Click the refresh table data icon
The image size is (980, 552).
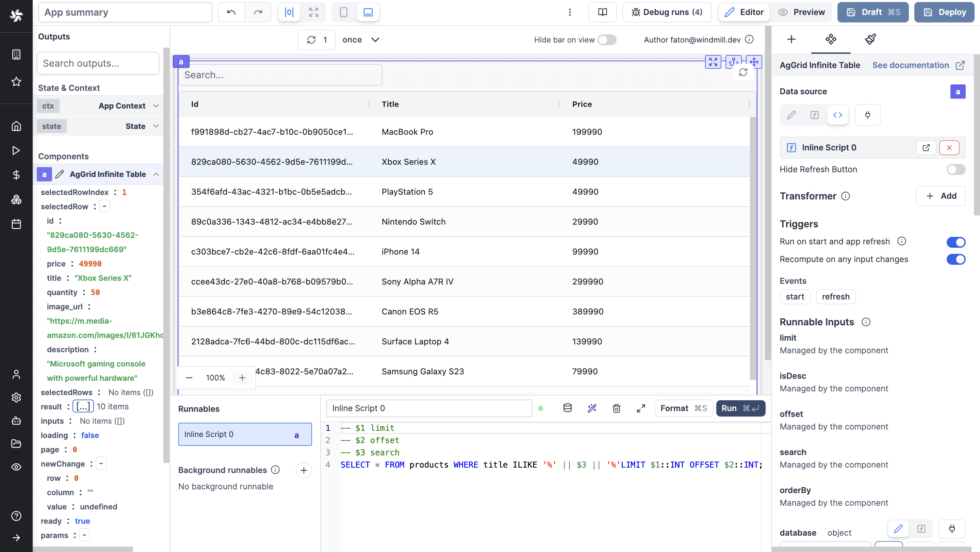(x=743, y=72)
